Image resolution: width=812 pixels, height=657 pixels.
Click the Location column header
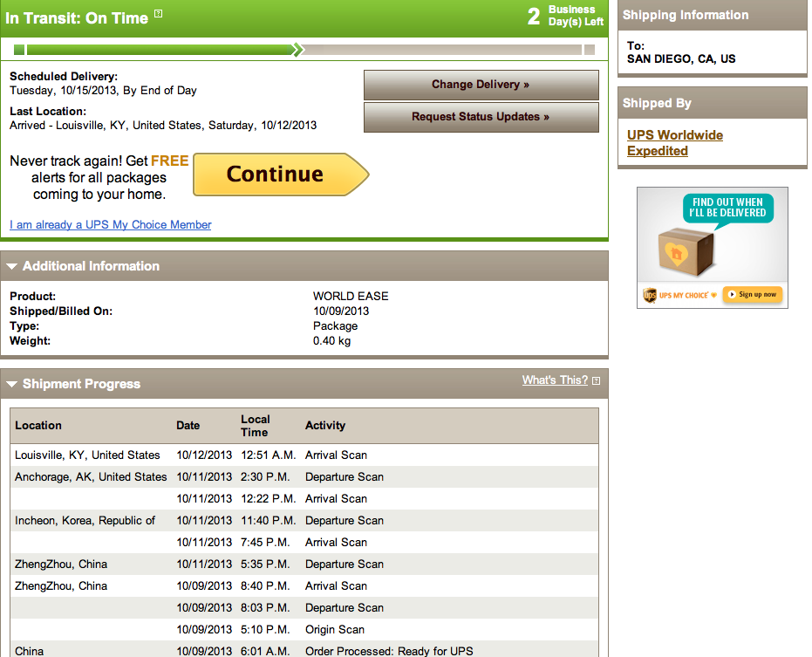coord(38,426)
